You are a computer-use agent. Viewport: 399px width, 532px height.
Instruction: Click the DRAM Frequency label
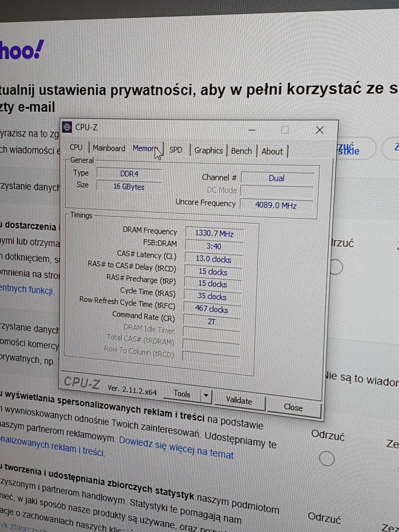(150, 231)
